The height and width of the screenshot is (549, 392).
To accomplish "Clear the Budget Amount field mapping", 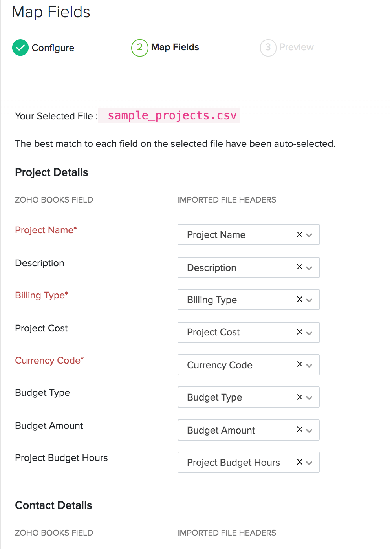I will point(299,430).
